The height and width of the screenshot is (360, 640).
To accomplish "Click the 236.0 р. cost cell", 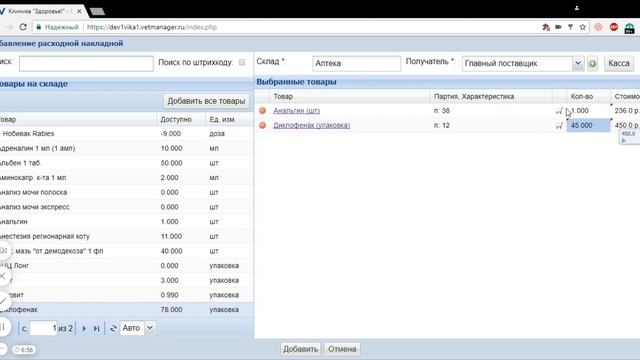I will click(626, 111).
